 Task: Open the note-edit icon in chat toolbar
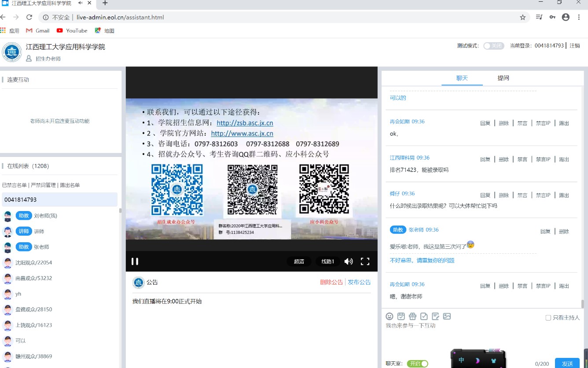click(436, 316)
